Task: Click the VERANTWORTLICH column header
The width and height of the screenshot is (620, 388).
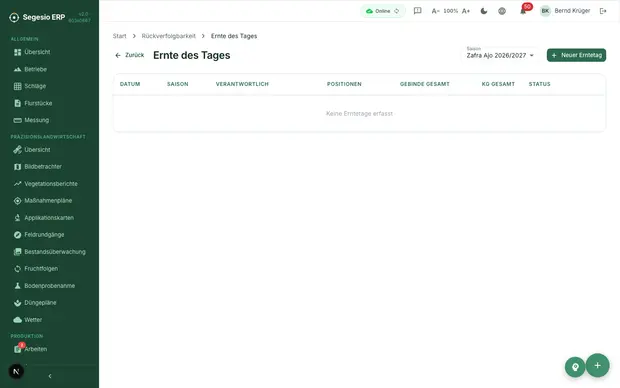Action: (242, 84)
